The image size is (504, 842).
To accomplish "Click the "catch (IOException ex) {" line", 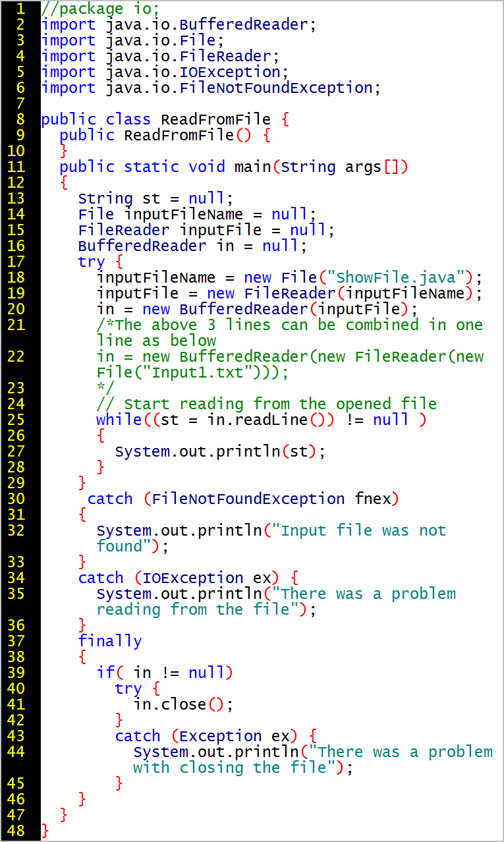I will tap(188, 578).
